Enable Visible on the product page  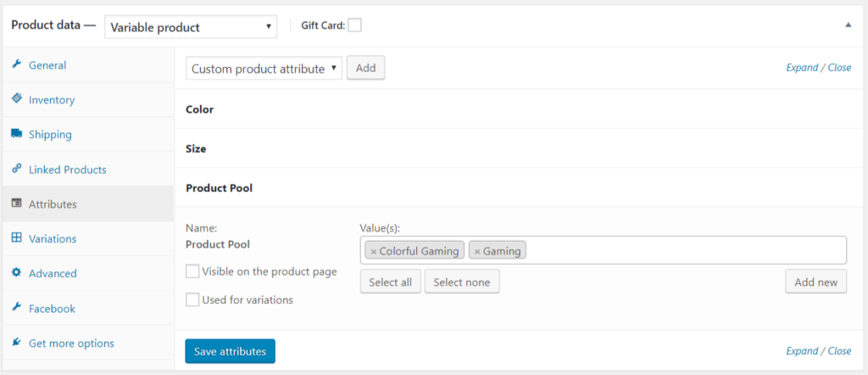pyautogui.click(x=192, y=272)
